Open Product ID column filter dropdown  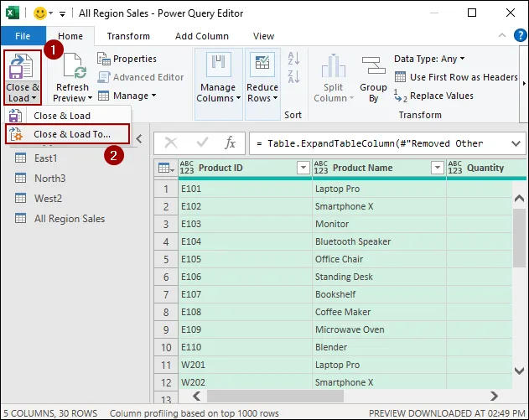(303, 168)
